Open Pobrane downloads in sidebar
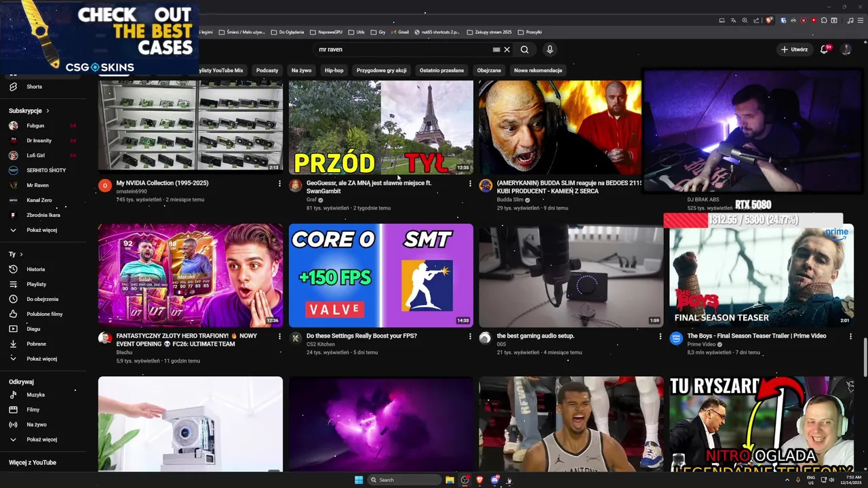The width and height of the screenshot is (868, 488). (x=36, y=344)
